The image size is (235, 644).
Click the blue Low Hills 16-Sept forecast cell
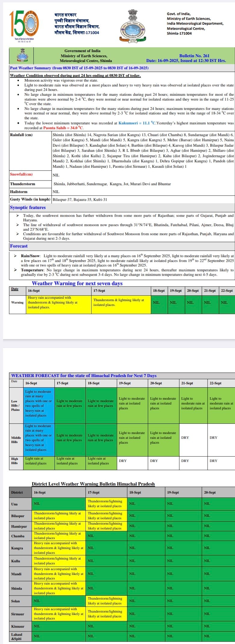tap(39, 405)
